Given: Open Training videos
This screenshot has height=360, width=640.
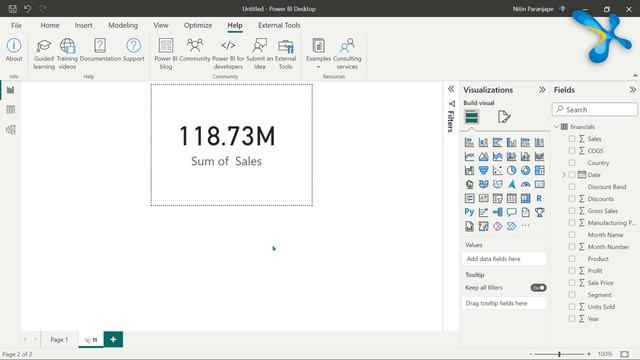Looking at the screenshot, I should 67,54.
